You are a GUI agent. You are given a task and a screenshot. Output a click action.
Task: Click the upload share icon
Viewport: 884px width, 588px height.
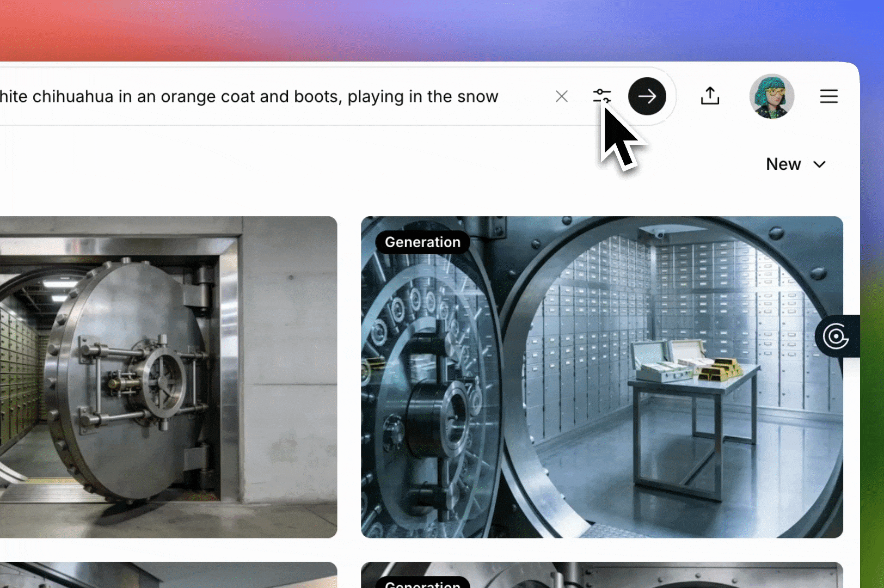(710, 96)
